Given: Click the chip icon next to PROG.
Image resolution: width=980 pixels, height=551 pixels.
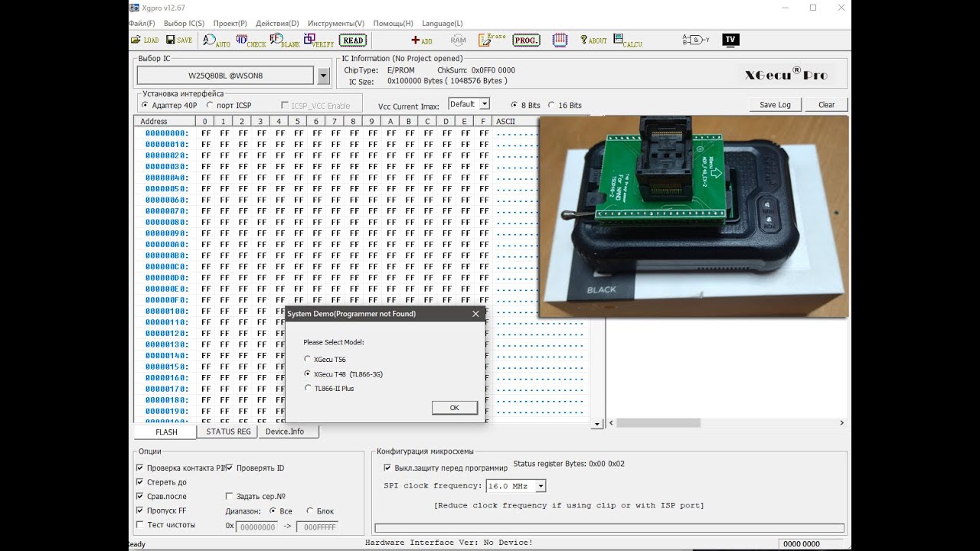Looking at the screenshot, I should [x=560, y=41].
